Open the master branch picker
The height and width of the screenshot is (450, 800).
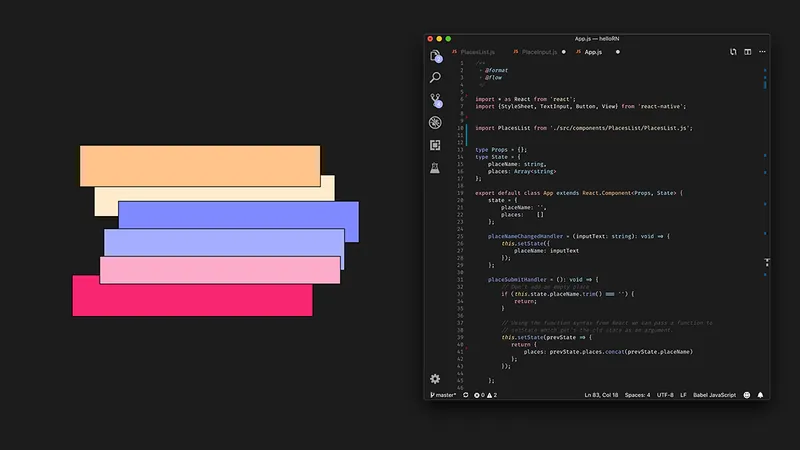443,395
